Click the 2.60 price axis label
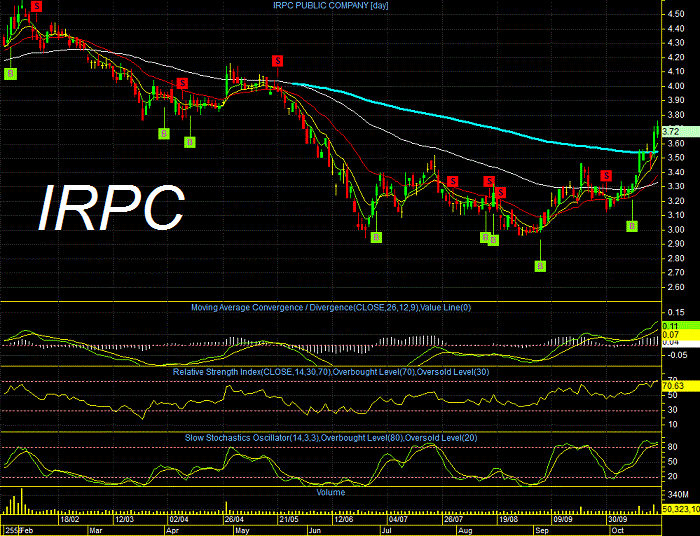Viewport: 700px width, 536px height. [x=676, y=287]
